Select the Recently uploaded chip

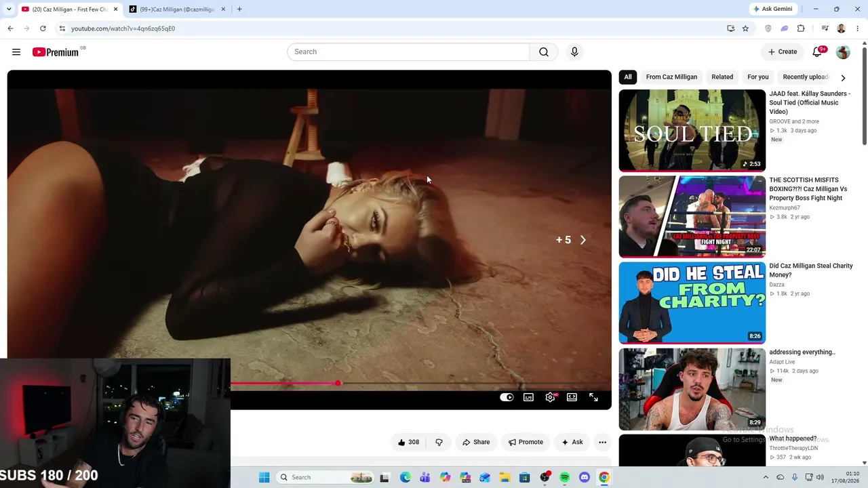[806, 77]
